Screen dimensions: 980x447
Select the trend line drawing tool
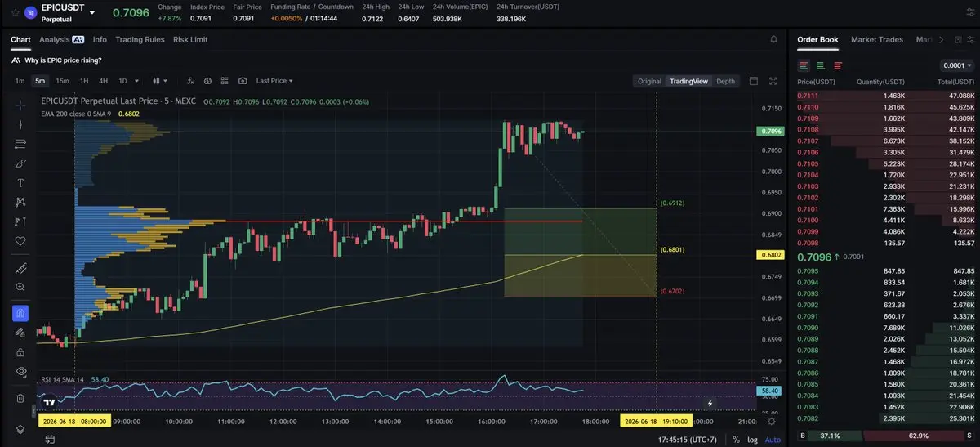20,124
